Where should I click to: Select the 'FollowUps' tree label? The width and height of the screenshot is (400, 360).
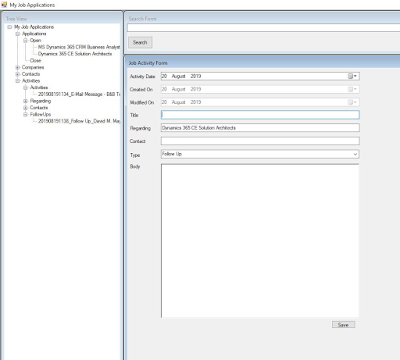[40, 114]
